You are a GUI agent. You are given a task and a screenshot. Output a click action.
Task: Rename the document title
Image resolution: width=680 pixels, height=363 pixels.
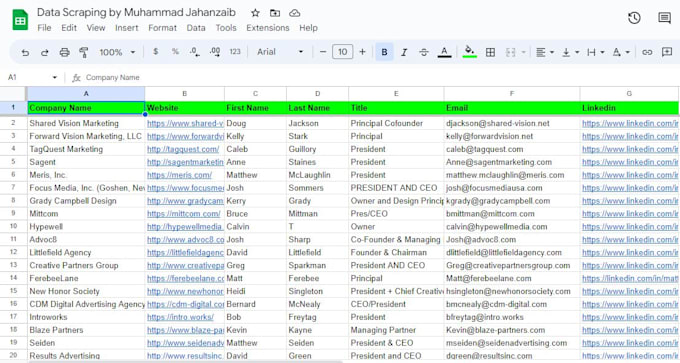click(136, 12)
